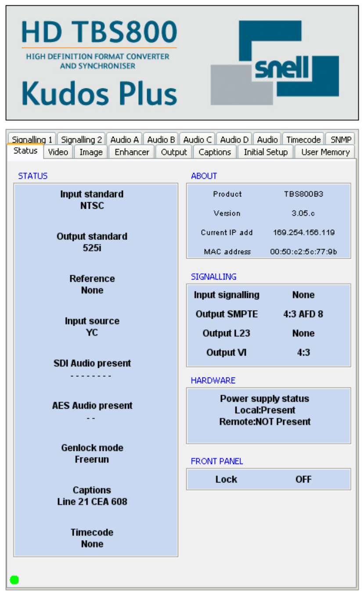Open the Audio A tab

124,139
